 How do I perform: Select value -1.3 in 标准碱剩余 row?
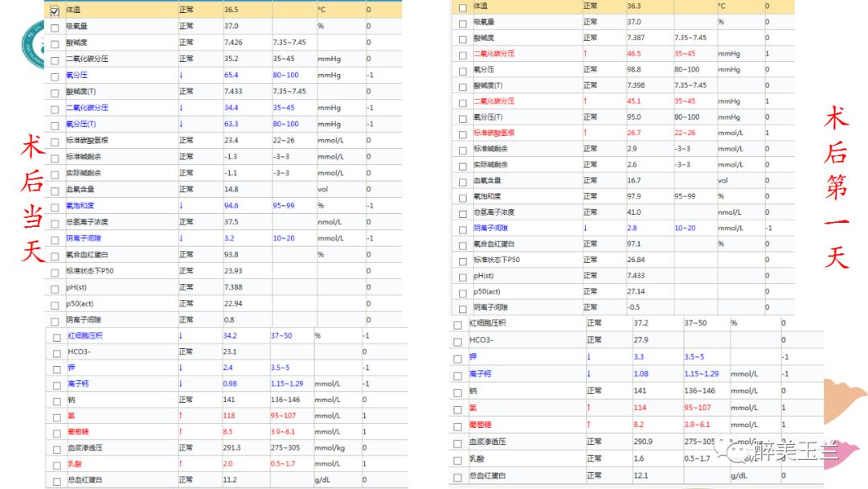(231, 157)
